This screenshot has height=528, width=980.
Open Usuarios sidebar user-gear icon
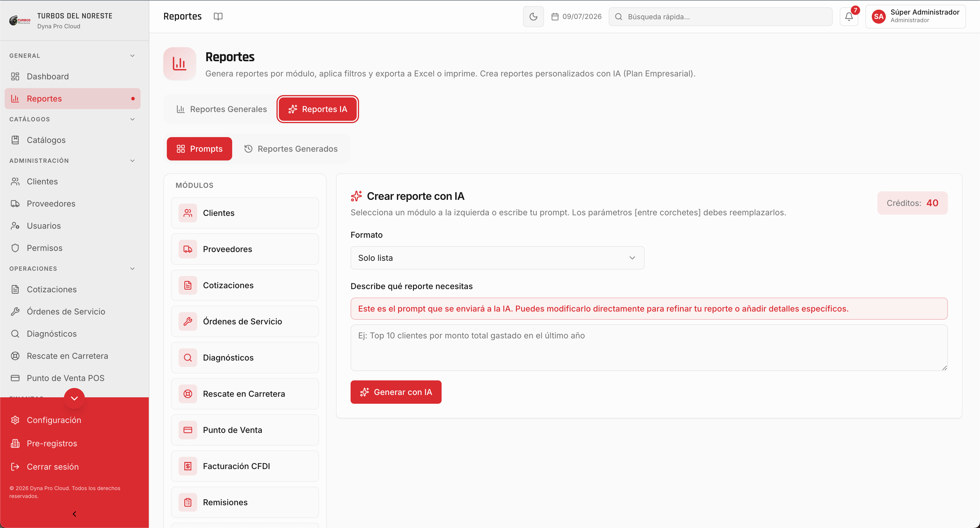point(15,225)
